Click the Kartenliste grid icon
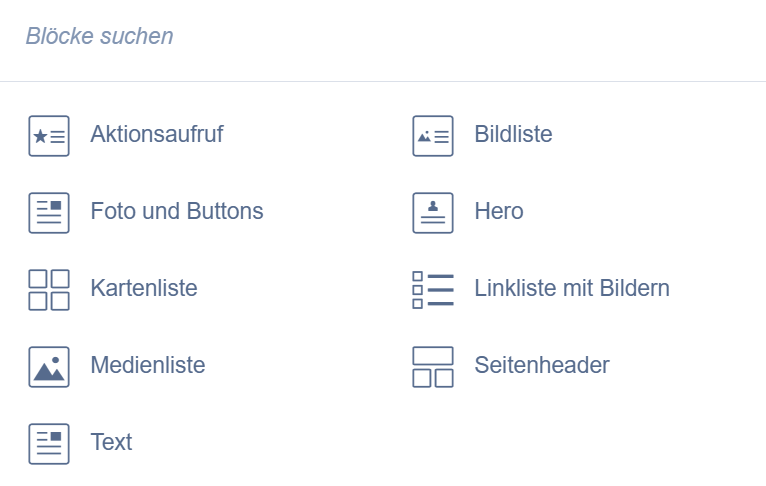Viewport: 766px width, 486px height. (49, 290)
